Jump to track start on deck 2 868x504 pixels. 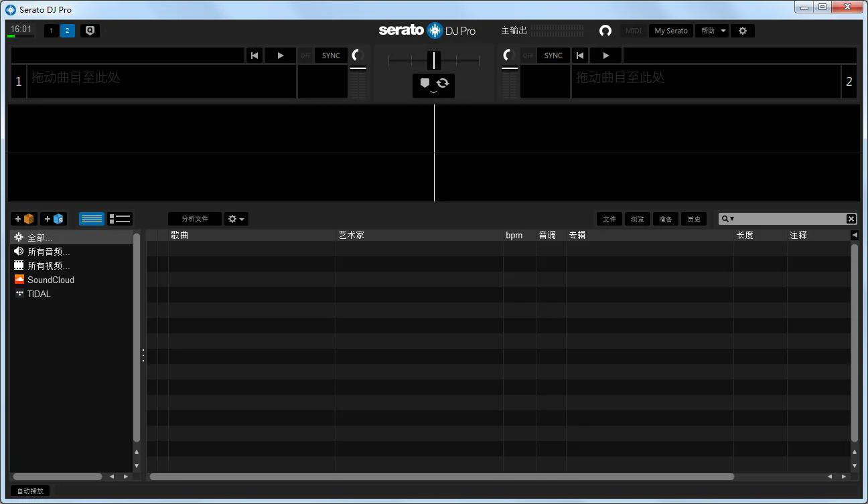pos(580,56)
